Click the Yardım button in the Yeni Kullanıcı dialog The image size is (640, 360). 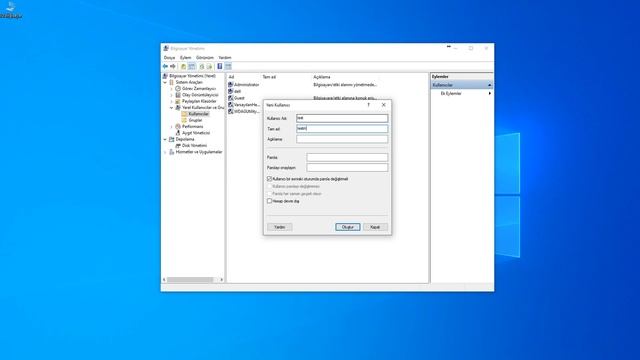pos(280,227)
